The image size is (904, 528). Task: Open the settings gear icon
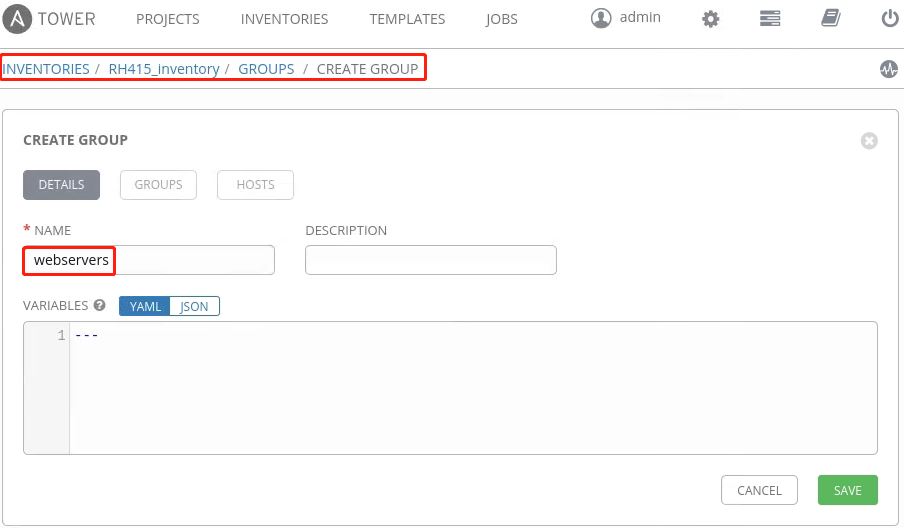(711, 19)
